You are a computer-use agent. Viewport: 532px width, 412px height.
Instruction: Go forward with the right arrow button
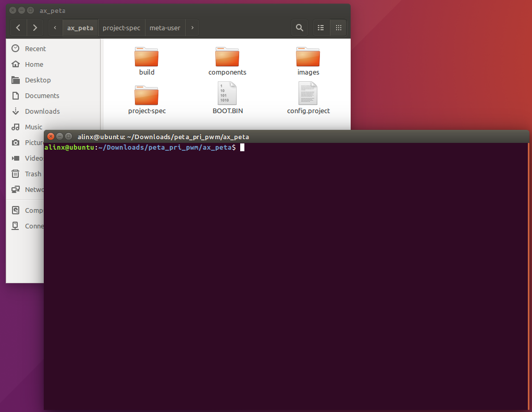tap(35, 28)
